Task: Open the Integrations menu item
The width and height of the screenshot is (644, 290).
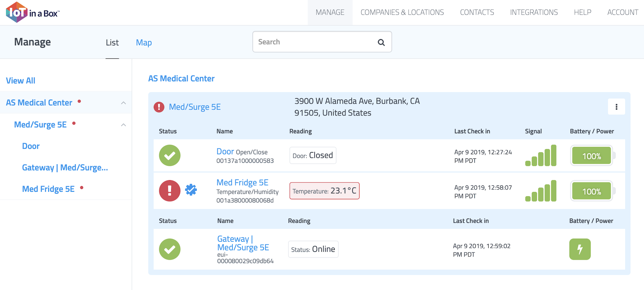Action: (x=534, y=12)
